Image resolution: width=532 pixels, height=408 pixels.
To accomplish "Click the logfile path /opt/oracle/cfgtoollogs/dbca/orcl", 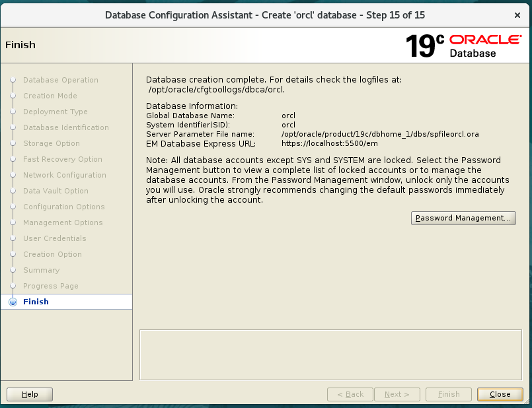I will point(217,90).
